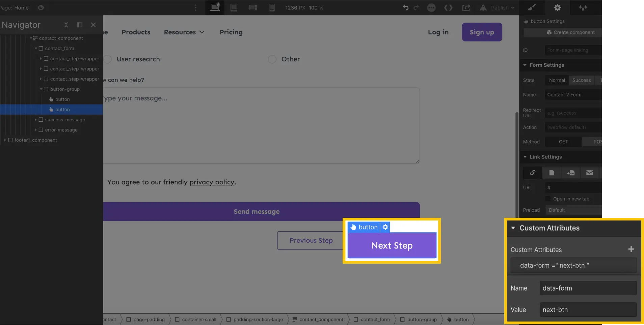Collapse the Form Settings section
The width and height of the screenshot is (644, 325).
pyautogui.click(x=526, y=65)
